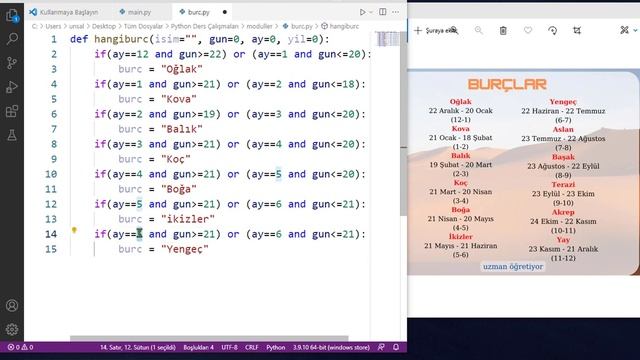Click the string "Koç" on line 9
This screenshot has width=640, height=360.
[176, 159]
